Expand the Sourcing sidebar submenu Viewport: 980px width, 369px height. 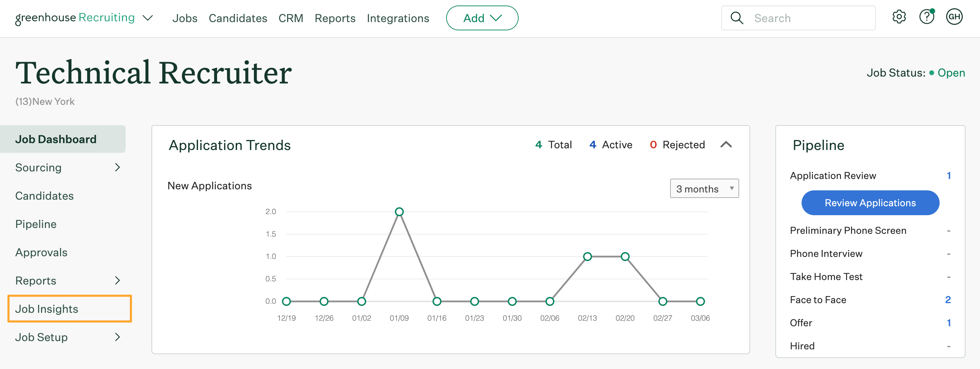117,167
